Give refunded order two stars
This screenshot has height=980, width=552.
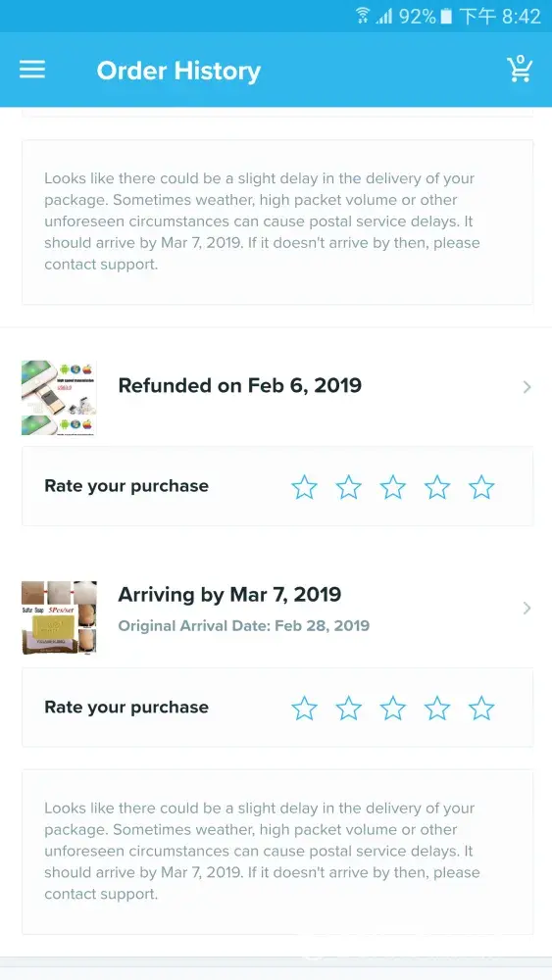click(x=349, y=487)
